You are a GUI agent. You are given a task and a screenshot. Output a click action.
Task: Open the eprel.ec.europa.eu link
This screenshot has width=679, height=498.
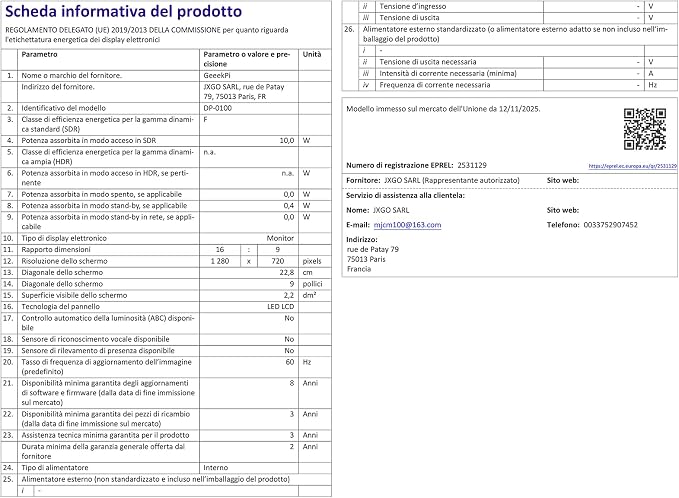632,166
